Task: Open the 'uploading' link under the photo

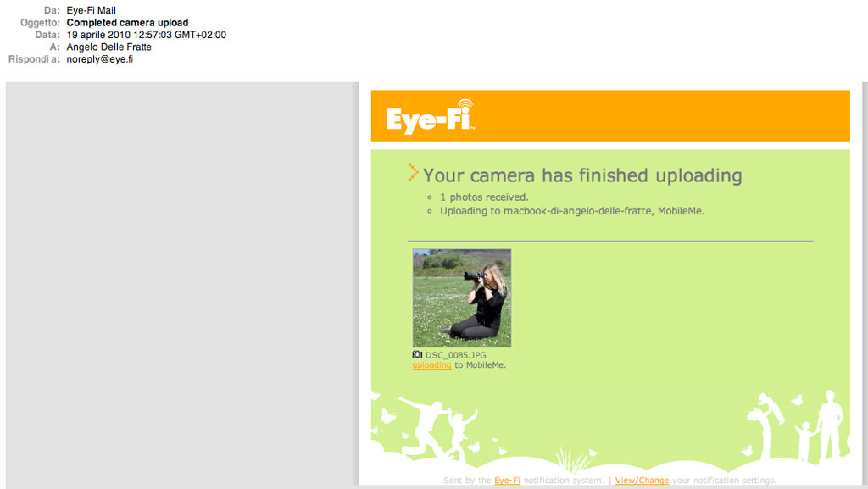Action: pos(431,365)
